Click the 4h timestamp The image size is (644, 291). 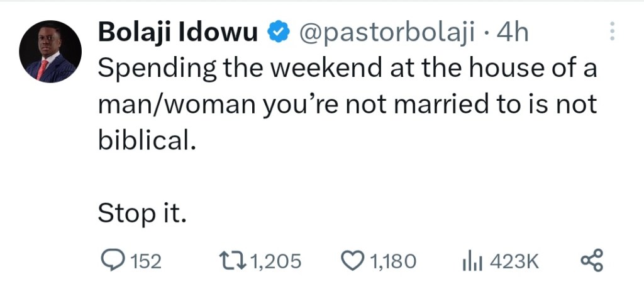tap(512, 32)
